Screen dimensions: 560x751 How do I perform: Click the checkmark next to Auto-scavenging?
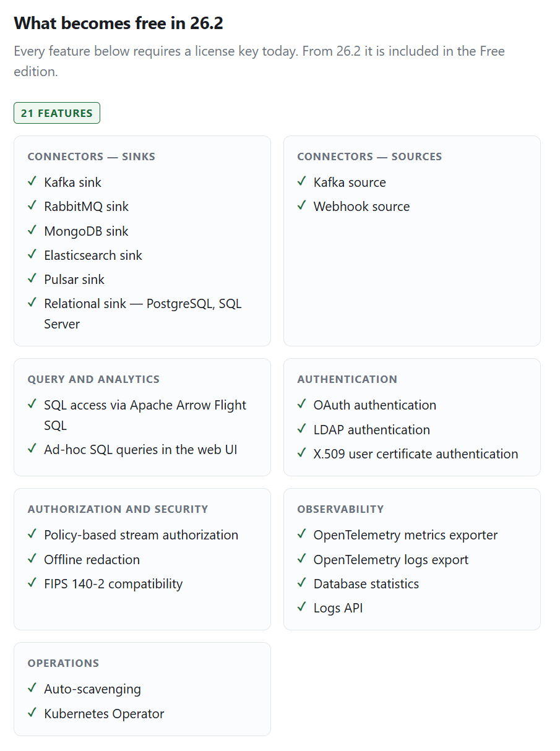(x=32, y=689)
